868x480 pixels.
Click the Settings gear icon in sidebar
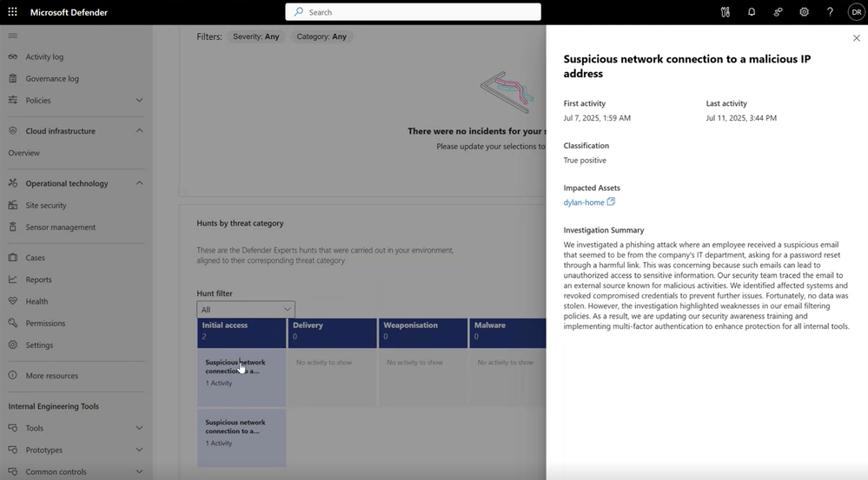point(13,345)
